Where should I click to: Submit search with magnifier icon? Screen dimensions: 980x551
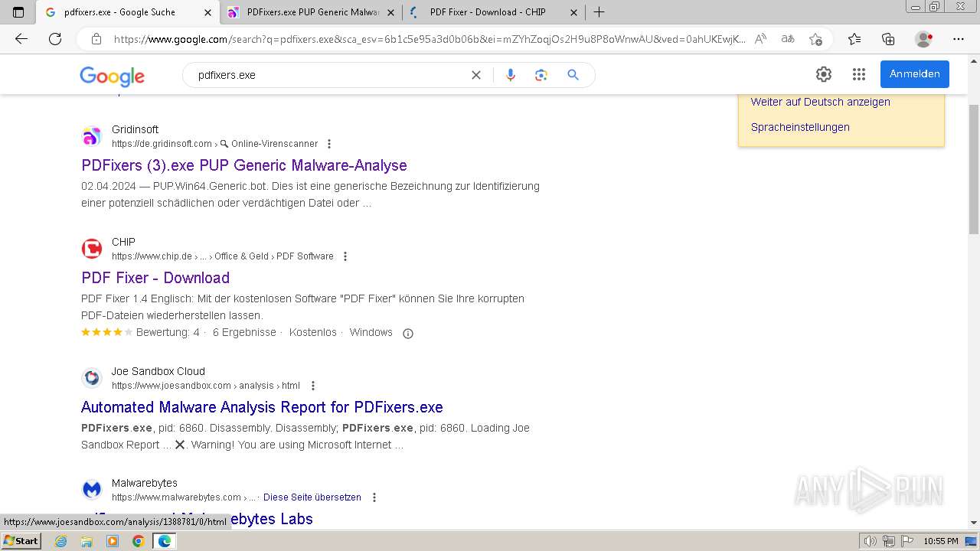coord(573,75)
